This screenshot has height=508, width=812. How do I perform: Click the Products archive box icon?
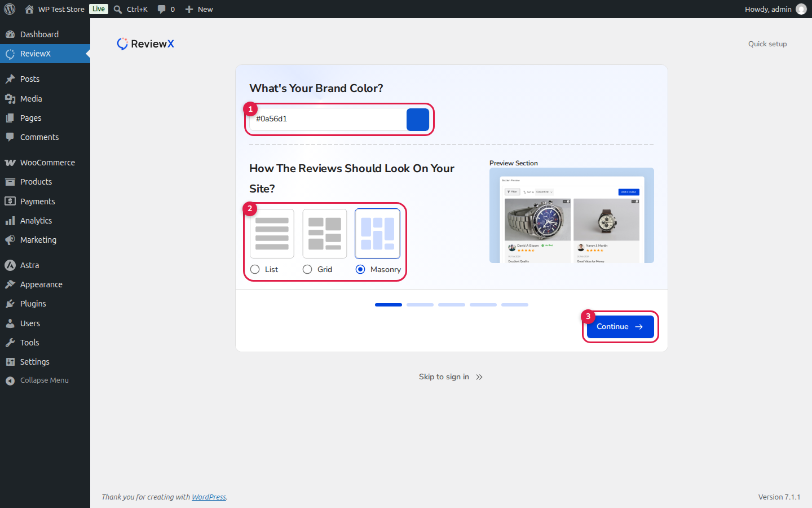click(10, 182)
